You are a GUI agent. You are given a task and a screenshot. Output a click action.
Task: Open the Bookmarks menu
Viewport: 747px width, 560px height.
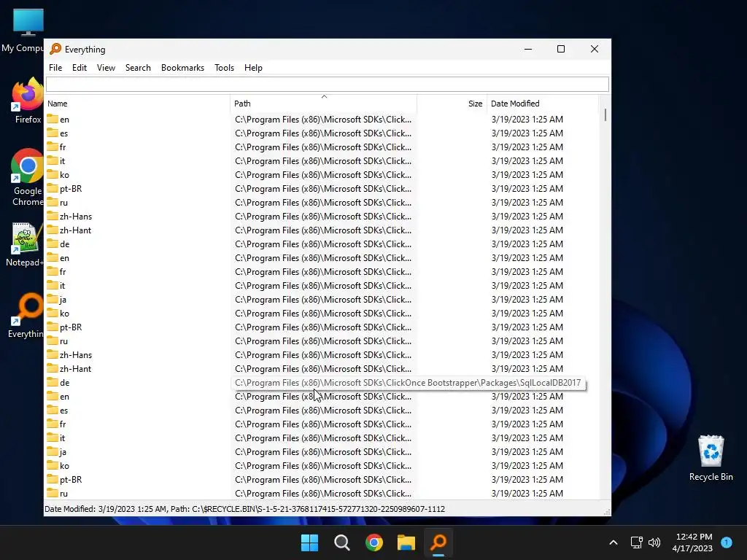click(x=182, y=68)
